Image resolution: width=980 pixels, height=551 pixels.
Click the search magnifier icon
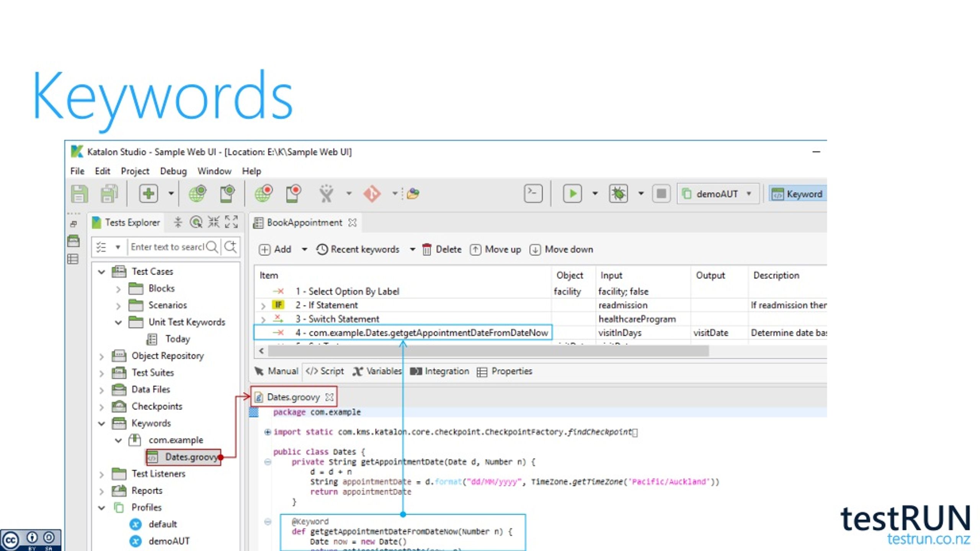(x=212, y=247)
